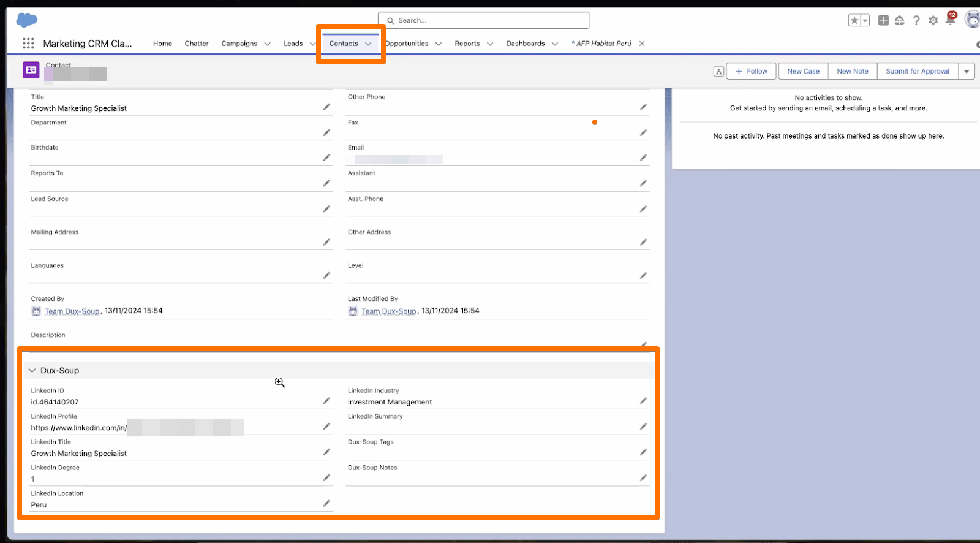Click the notifications bell icon
Screen dimensions: 980x543
950,20
